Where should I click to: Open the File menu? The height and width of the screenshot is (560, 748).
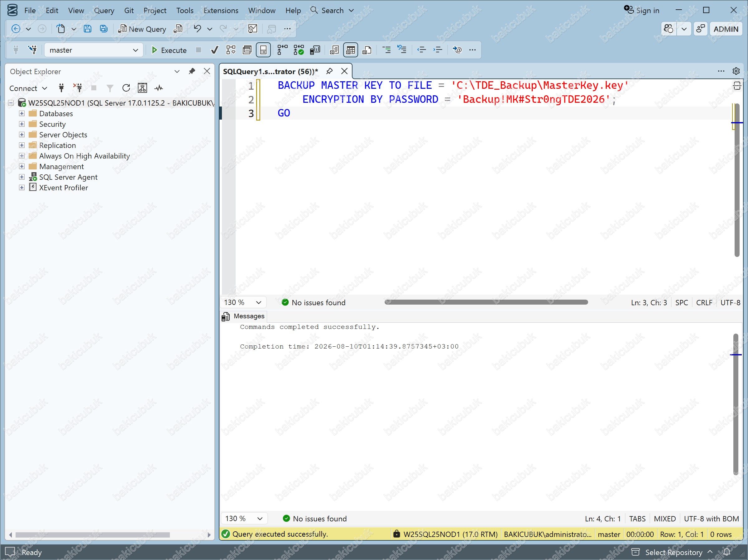pos(30,11)
